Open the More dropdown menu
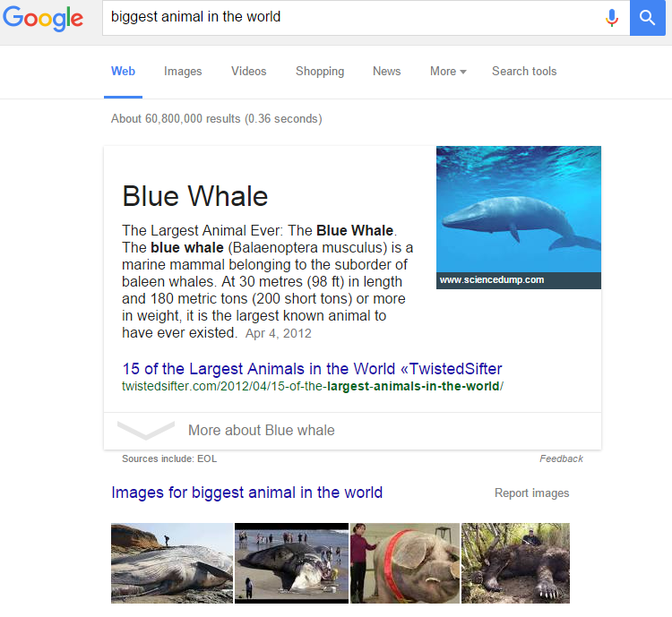This screenshot has width=672, height=617. click(x=448, y=71)
